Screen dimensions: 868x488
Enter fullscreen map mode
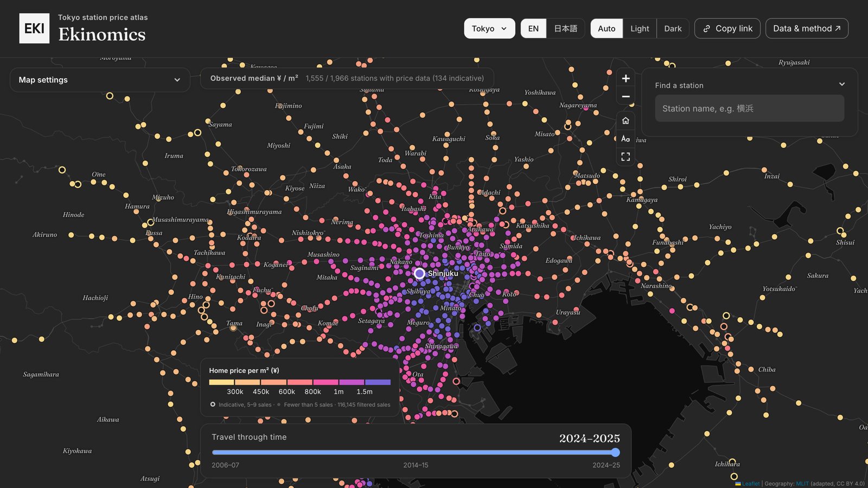tap(626, 157)
